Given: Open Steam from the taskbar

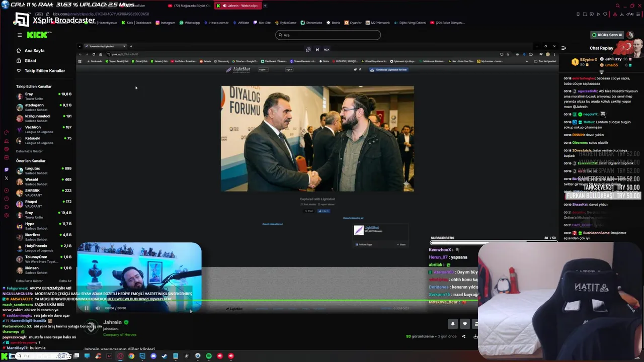Looking at the screenshot, I should coord(165,356).
